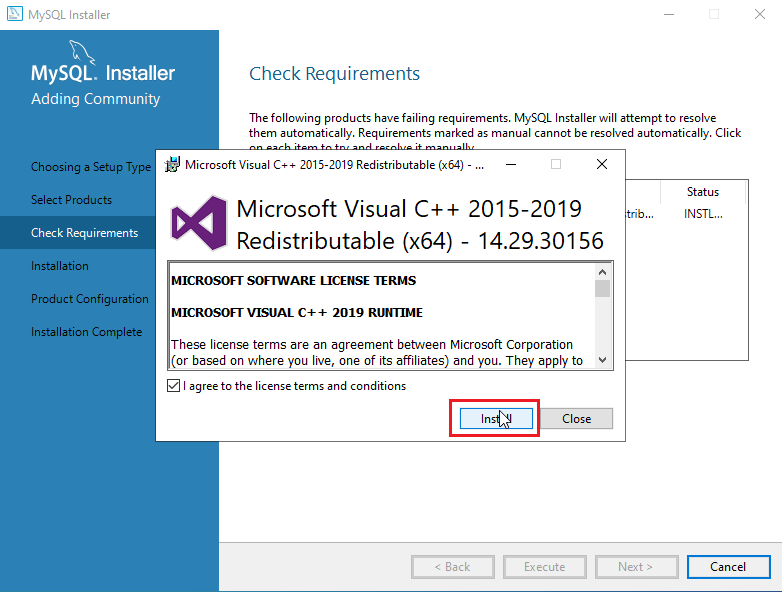Close the Visual C++ Redistributable dialog window
The height and width of the screenshot is (592, 782).
click(602, 165)
